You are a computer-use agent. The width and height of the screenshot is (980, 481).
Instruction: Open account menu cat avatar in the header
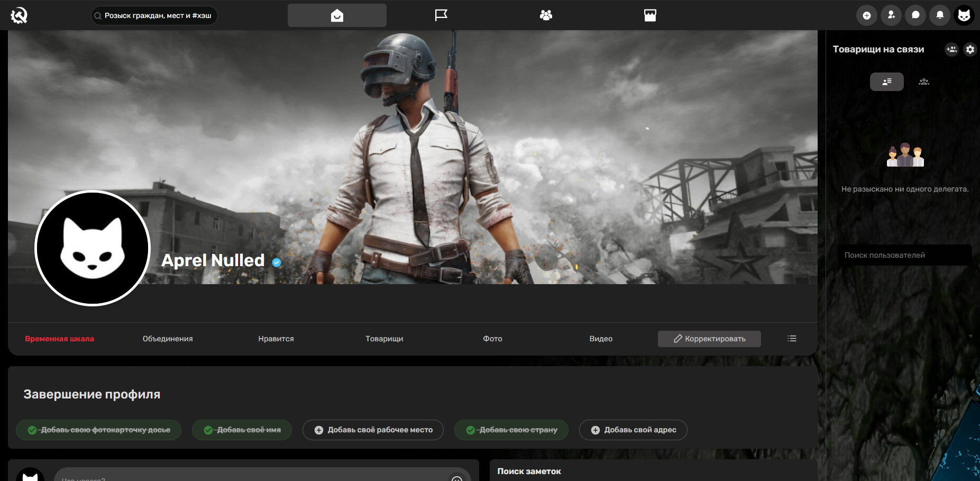pyautogui.click(x=964, y=15)
